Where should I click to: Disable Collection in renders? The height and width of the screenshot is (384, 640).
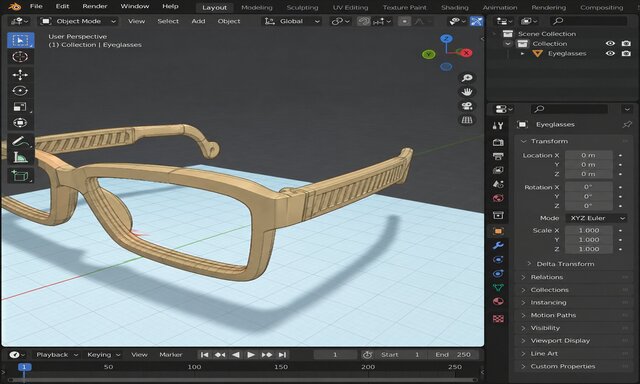(626, 43)
